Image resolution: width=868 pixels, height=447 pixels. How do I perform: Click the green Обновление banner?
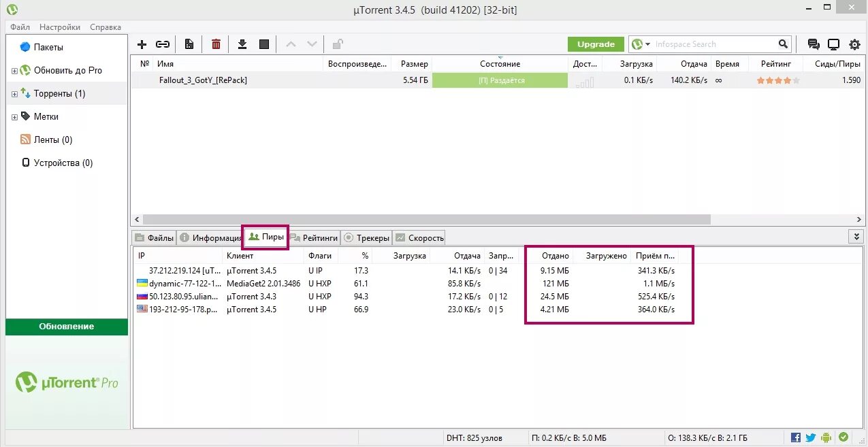tap(67, 327)
